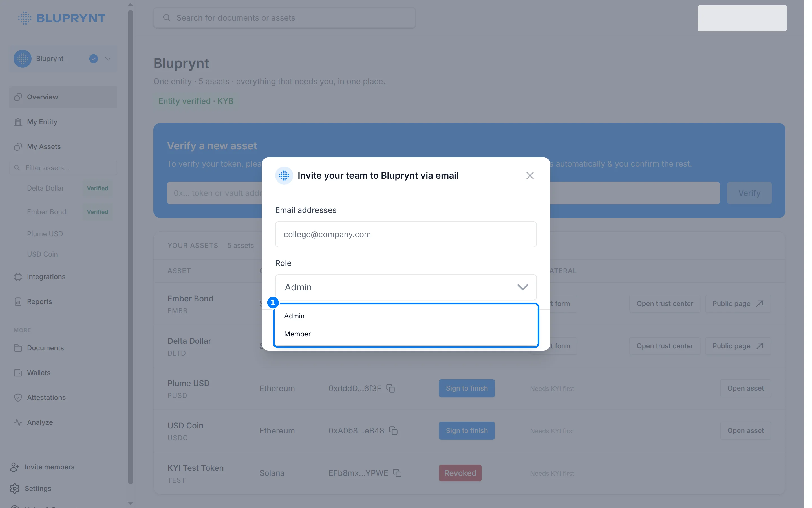
Task: Click Open asset for USD Coin
Action: (x=745, y=431)
